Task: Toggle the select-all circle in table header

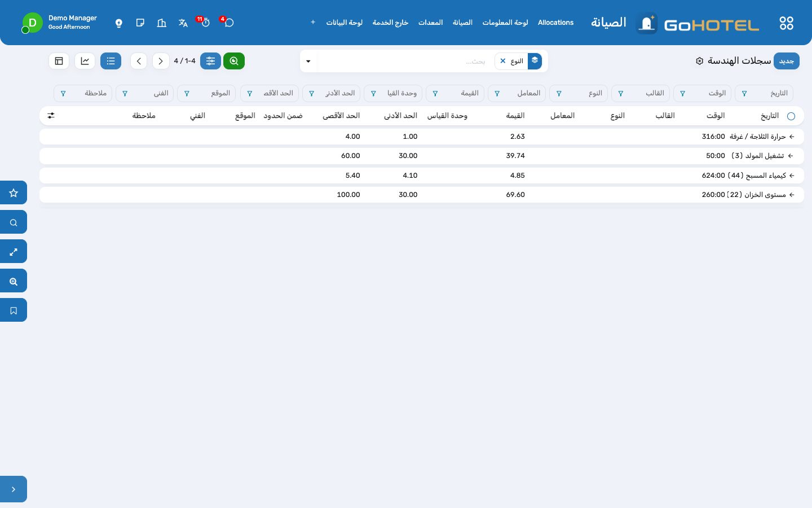Action: click(x=791, y=116)
